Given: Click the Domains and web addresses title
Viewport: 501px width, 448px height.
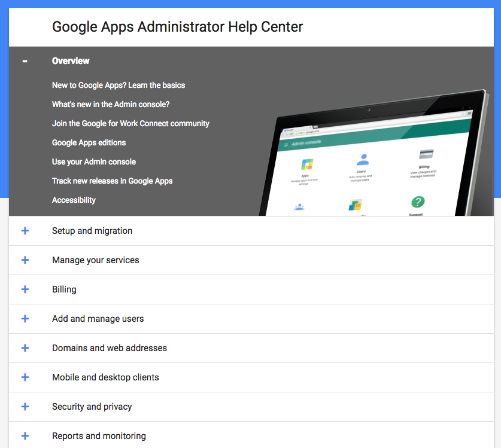Looking at the screenshot, I should pyautogui.click(x=110, y=348).
